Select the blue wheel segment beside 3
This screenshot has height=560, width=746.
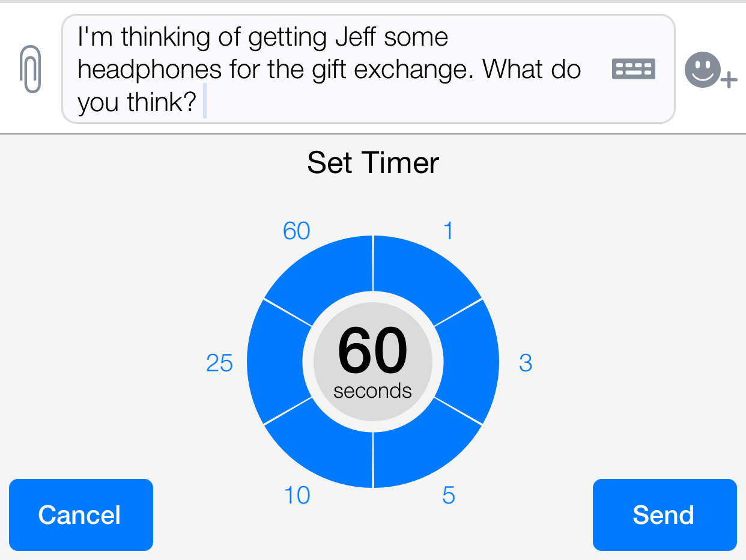pos(473,362)
